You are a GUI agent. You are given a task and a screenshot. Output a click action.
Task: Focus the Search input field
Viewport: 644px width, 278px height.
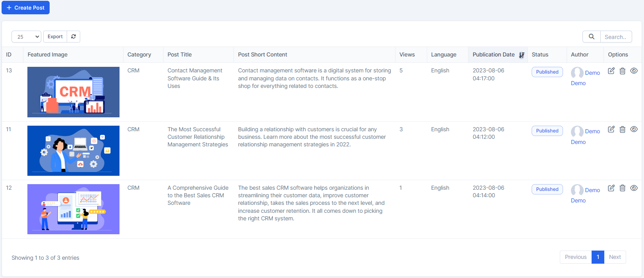coord(615,37)
